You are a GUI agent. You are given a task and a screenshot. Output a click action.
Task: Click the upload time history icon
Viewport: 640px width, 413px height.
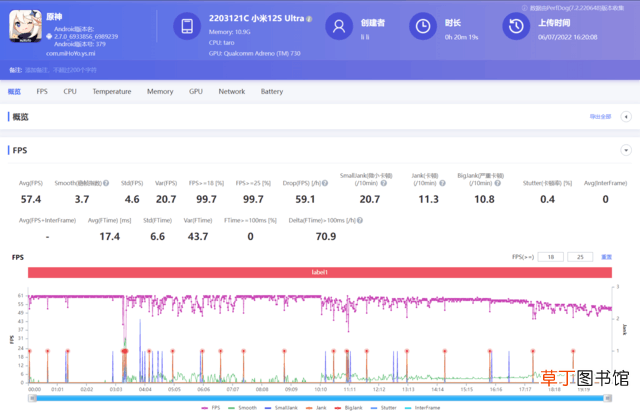(516, 26)
